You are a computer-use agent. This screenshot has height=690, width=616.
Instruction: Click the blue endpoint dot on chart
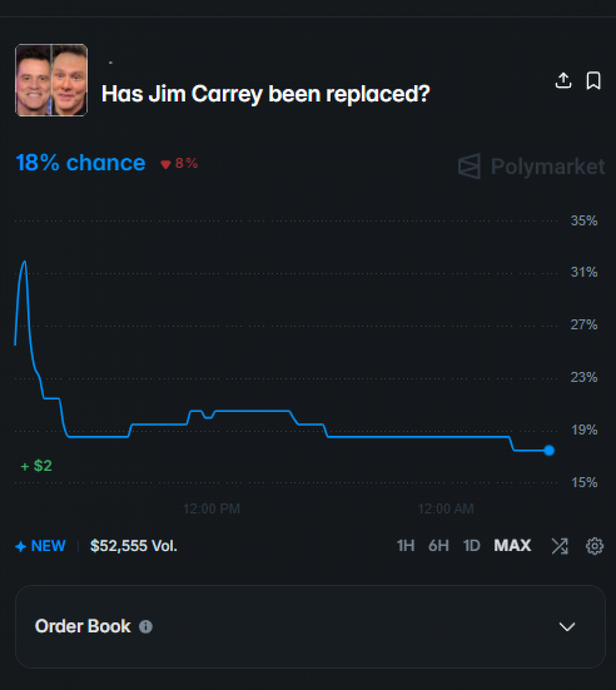[x=549, y=450]
